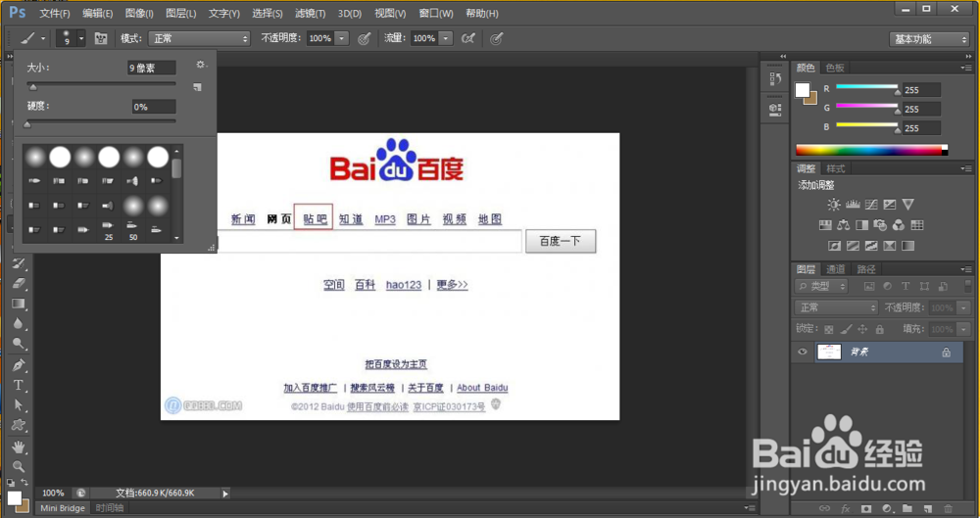
Task: Open the 文件(F) menu
Action: click(x=55, y=13)
